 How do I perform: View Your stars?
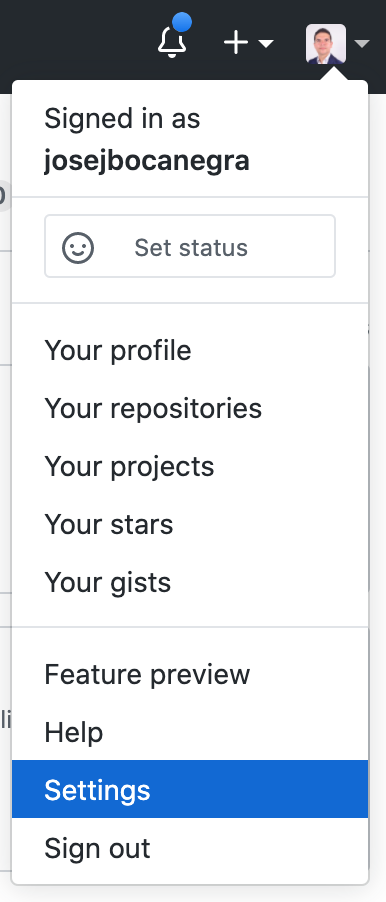[190, 525]
